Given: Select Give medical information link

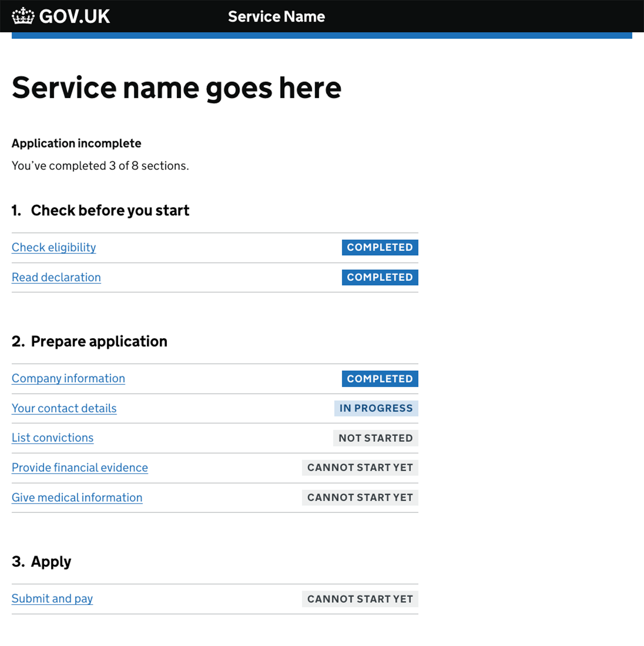Looking at the screenshot, I should click(x=77, y=497).
